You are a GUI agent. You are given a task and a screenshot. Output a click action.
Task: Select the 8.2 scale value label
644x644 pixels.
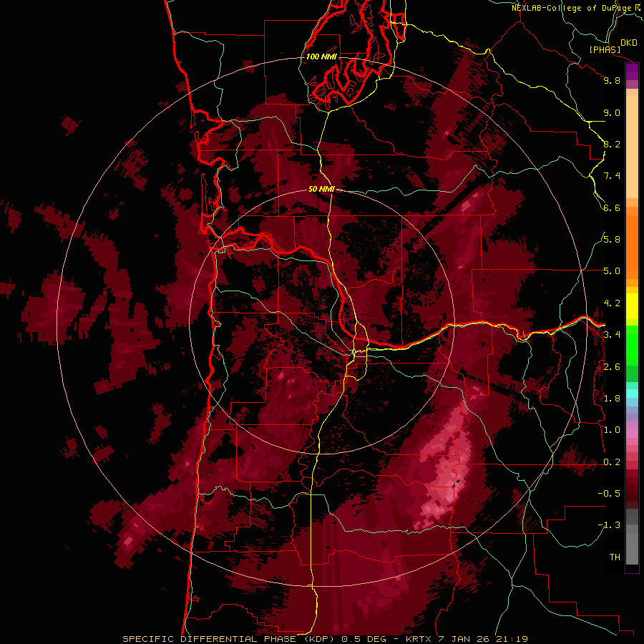click(x=612, y=144)
